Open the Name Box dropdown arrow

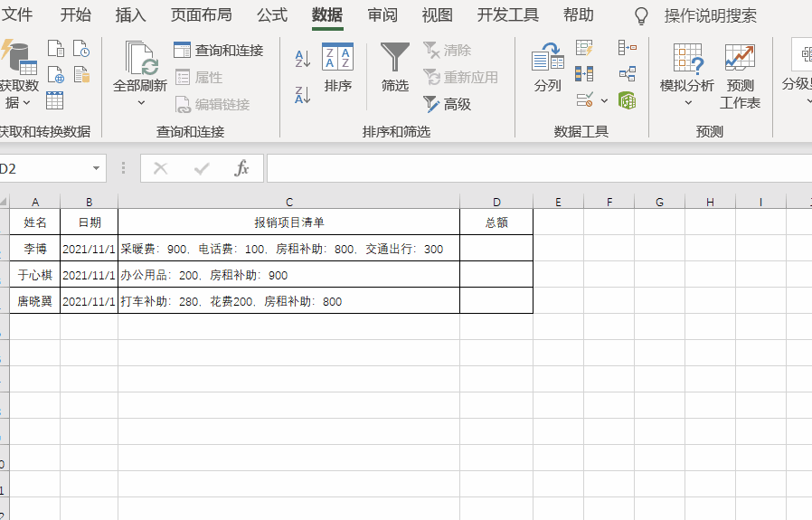[x=97, y=168]
